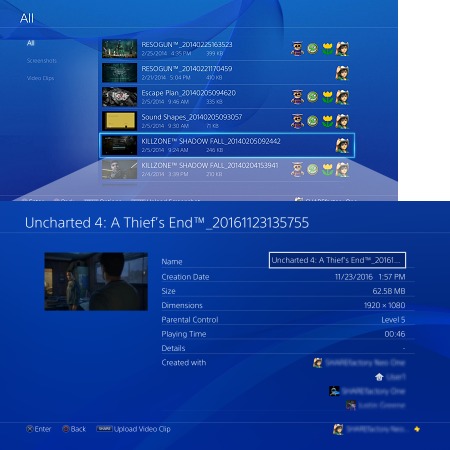Switch to the Video Clips category
The height and width of the screenshot is (450, 450).
pyautogui.click(x=40, y=78)
